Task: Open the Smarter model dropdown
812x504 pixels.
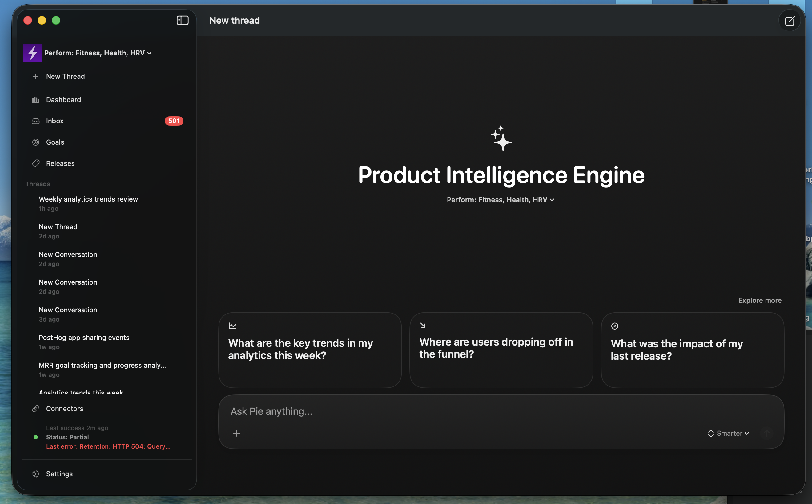Action: 729,433
